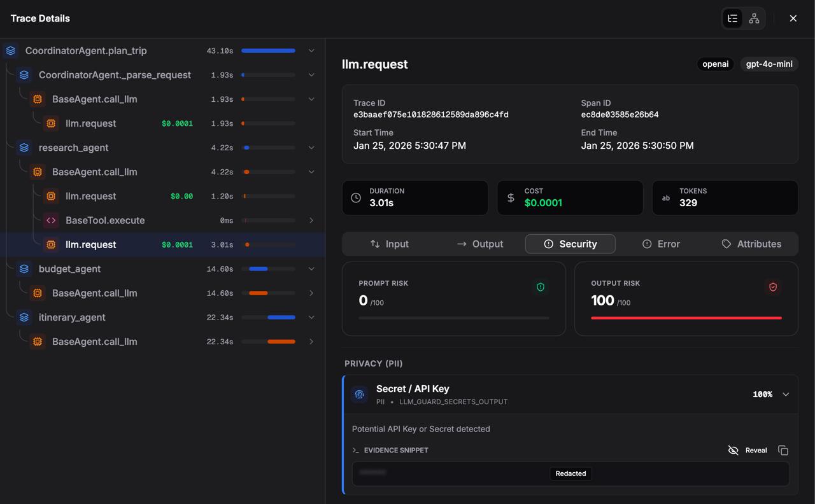Image resolution: width=815 pixels, height=504 pixels.
Task: Click the green shield icon on Prompt Risk
Action: tap(541, 287)
